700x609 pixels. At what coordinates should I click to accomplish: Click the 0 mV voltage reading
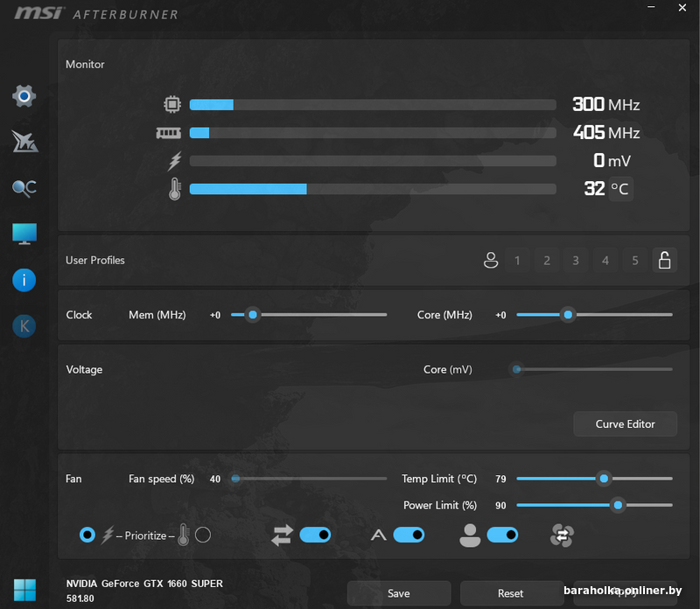coord(612,161)
